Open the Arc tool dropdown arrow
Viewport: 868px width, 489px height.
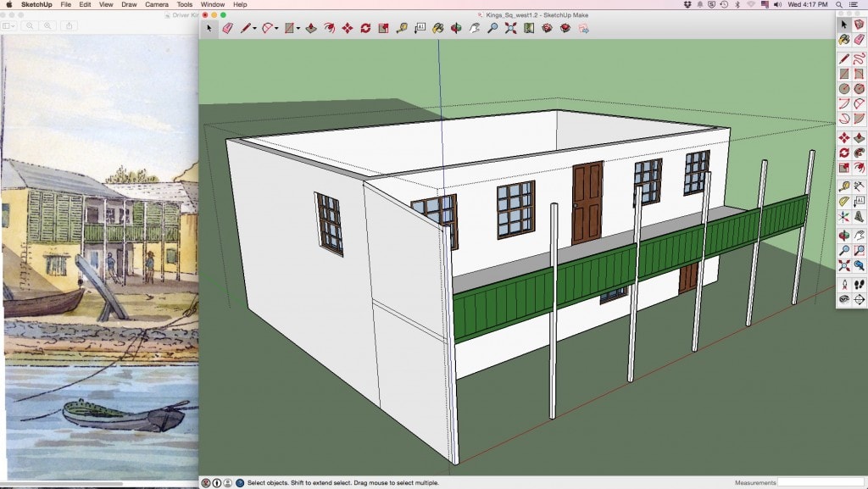tap(275, 28)
